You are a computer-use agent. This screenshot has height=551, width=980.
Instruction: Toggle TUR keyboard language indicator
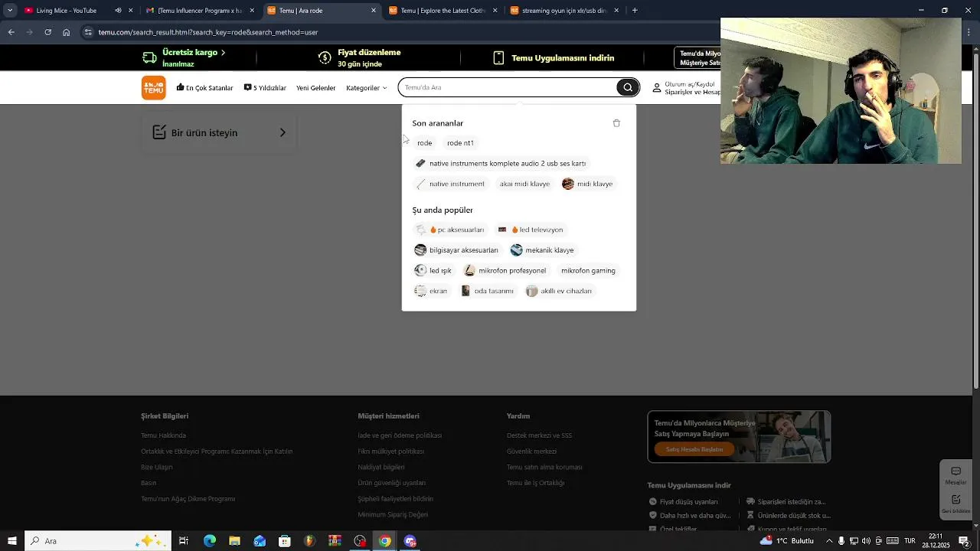pos(910,541)
